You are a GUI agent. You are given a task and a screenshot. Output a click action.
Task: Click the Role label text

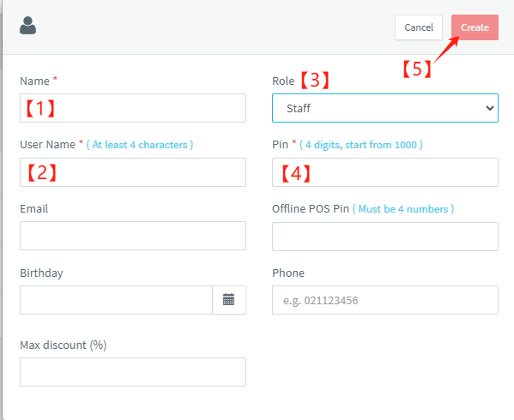click(x=283, y=81)
